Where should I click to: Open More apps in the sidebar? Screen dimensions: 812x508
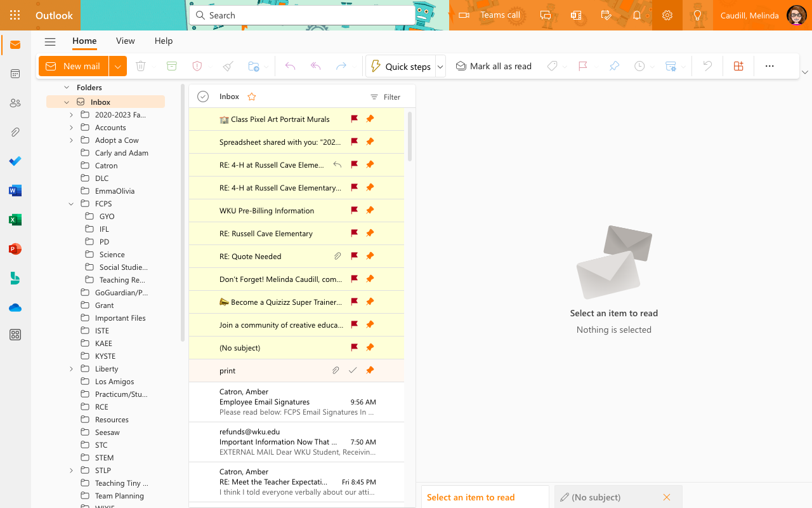(15, 335)
